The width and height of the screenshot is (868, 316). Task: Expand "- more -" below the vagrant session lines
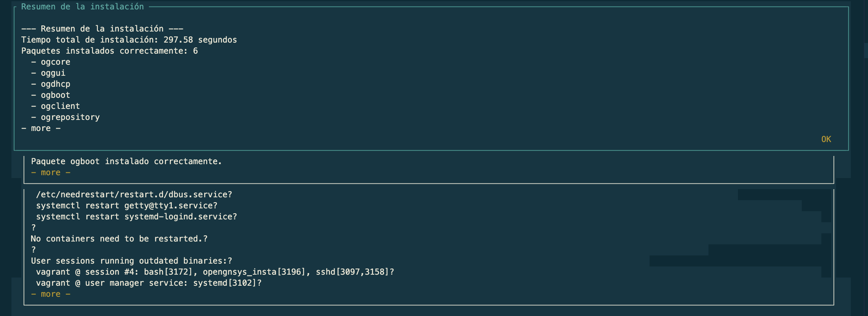click(51, 294)
